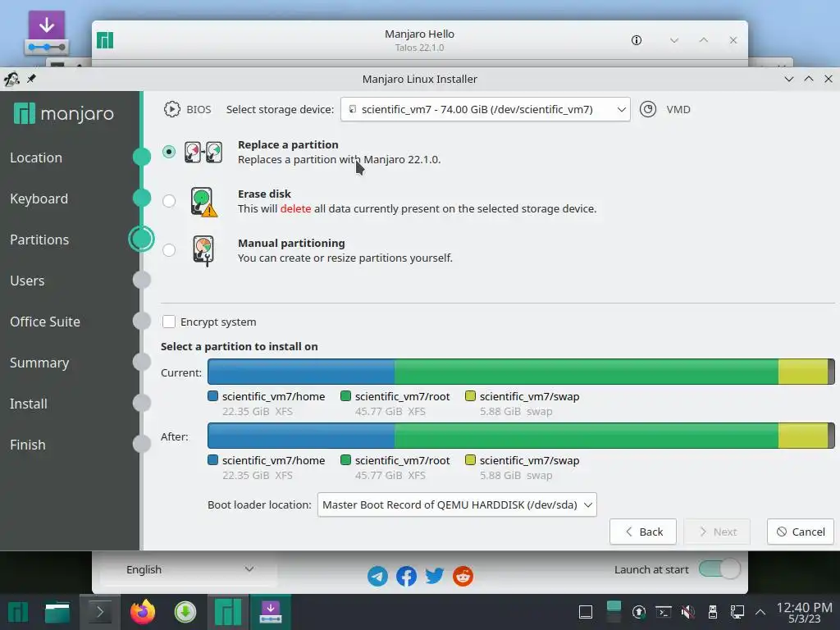Open the About info icon in Manjaro Hello
The width and height of the screenshot is (840, 630).
click(637, 40)
